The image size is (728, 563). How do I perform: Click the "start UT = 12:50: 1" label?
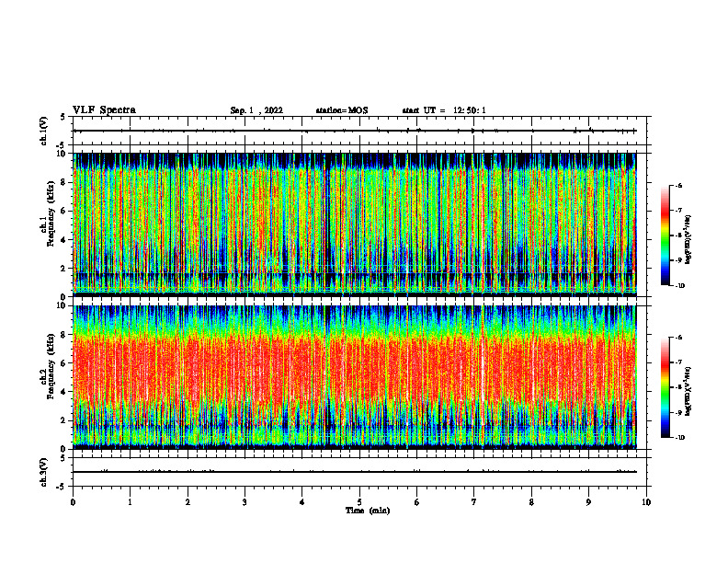pos(444,110)
